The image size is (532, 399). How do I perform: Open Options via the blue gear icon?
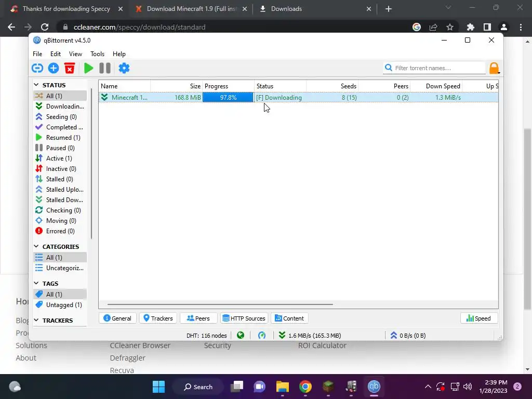click(124, 68)
